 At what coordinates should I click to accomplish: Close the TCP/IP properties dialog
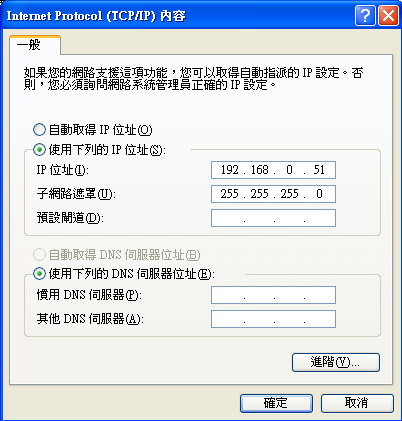[388, 16]
